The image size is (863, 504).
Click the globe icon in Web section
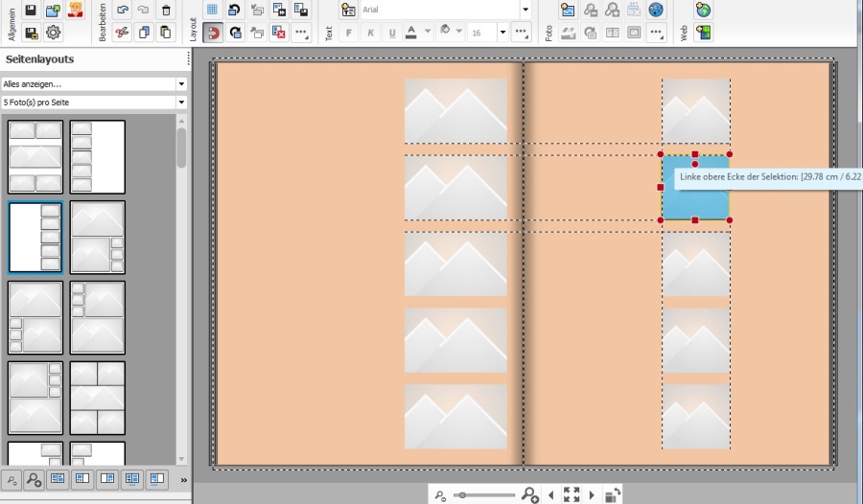coord(703,11)
